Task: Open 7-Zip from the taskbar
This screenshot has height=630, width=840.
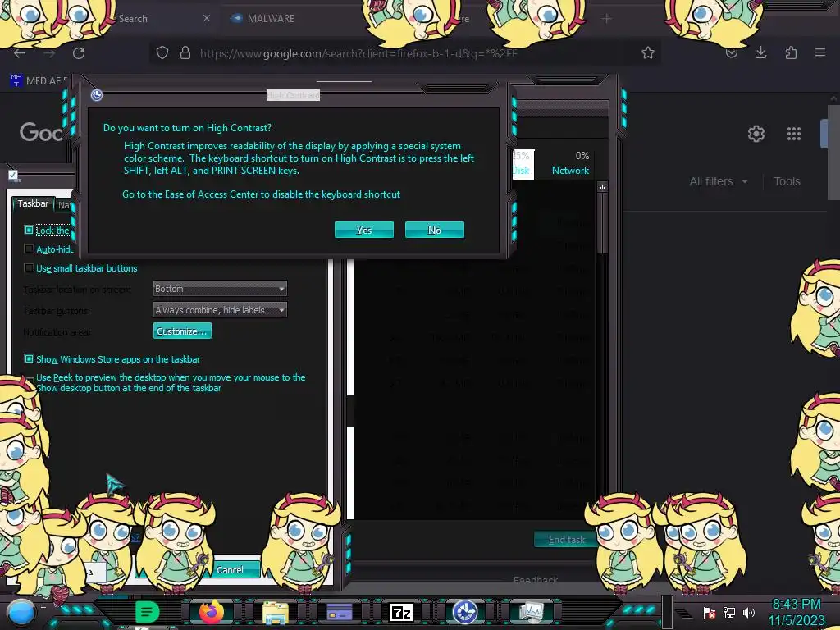Action: 400,612
